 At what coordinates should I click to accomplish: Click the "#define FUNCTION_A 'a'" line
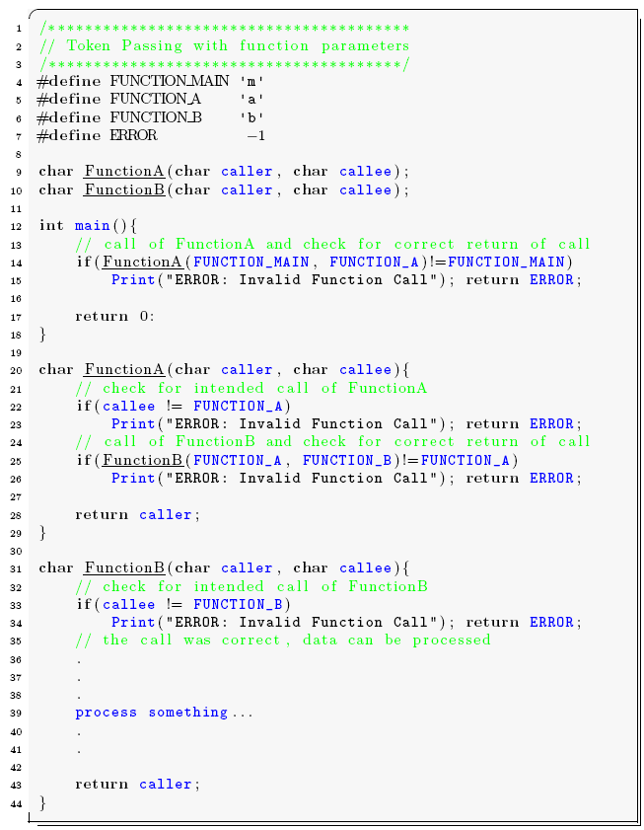(x=151, y=99)
